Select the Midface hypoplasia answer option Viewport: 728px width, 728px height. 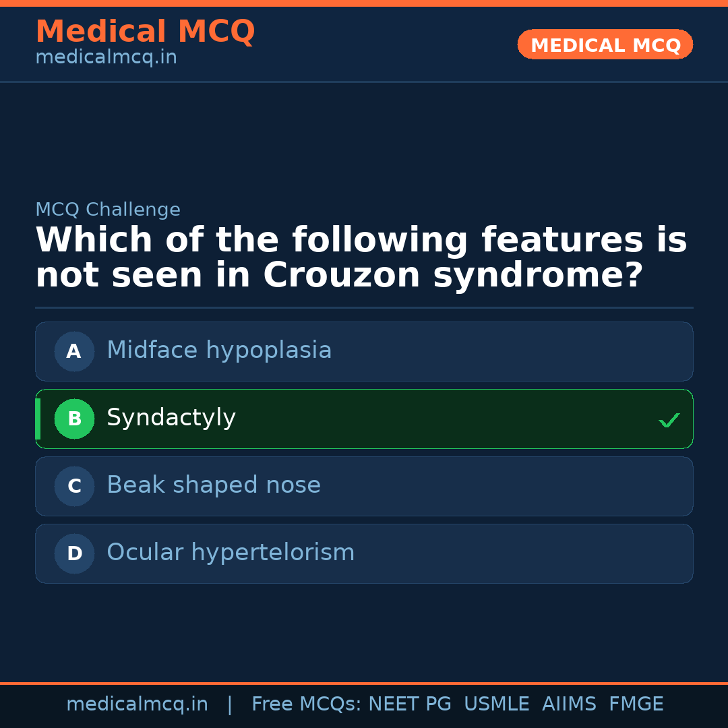click(x=364, y=351)
